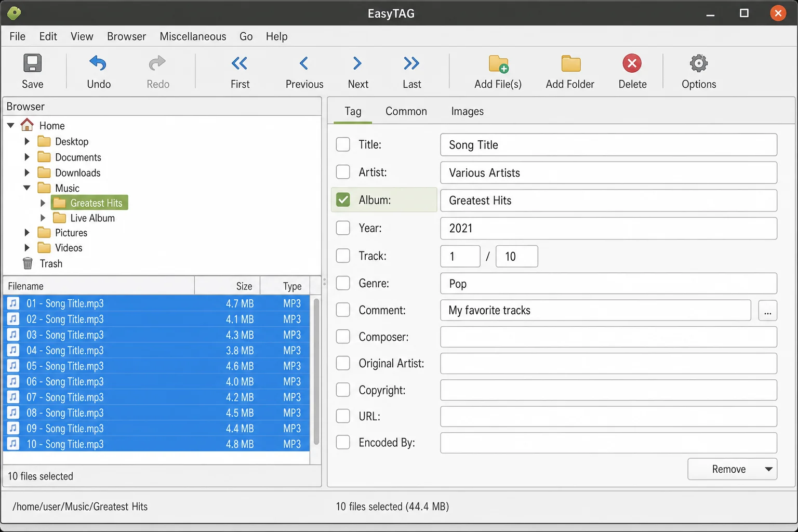The width and height of the screenshot is (798, 532).
Task: Open the Browser menu
Action: 126,36
